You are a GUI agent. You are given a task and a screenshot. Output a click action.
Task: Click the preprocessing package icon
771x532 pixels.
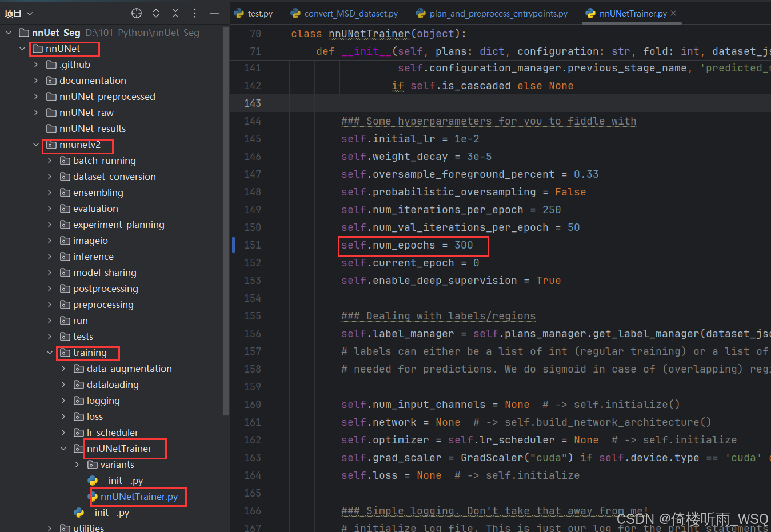coord(65,305)
